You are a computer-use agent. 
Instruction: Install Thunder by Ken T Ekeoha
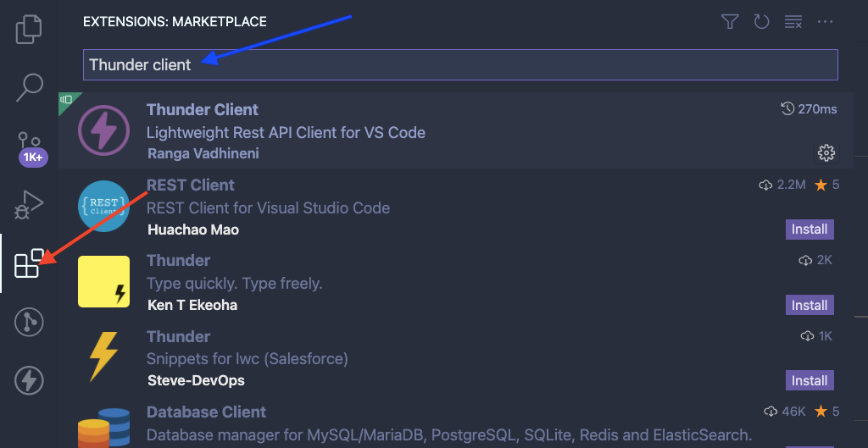(x=810, y=305)
